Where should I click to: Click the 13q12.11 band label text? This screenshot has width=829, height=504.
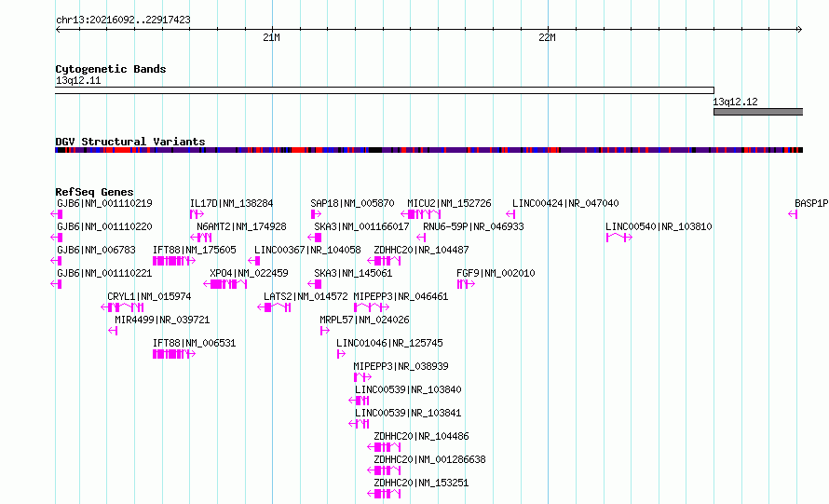click(x=78, y=80)
